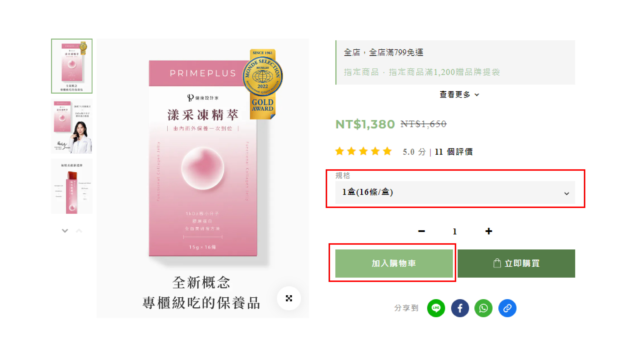Image resolution: width=622 pixels, height=364 pixels.
Task: Show next thumbnails with down chevron
Action: (x=65, y=231)
